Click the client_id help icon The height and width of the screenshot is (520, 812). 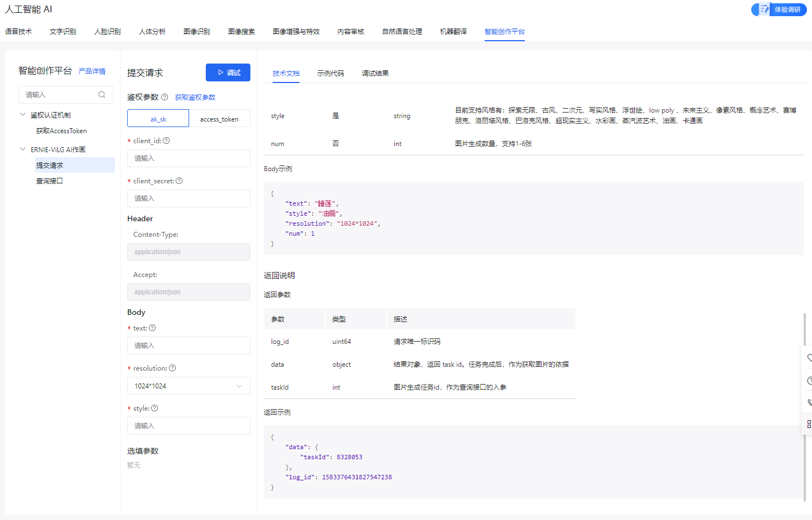click(x=166, y=140)
